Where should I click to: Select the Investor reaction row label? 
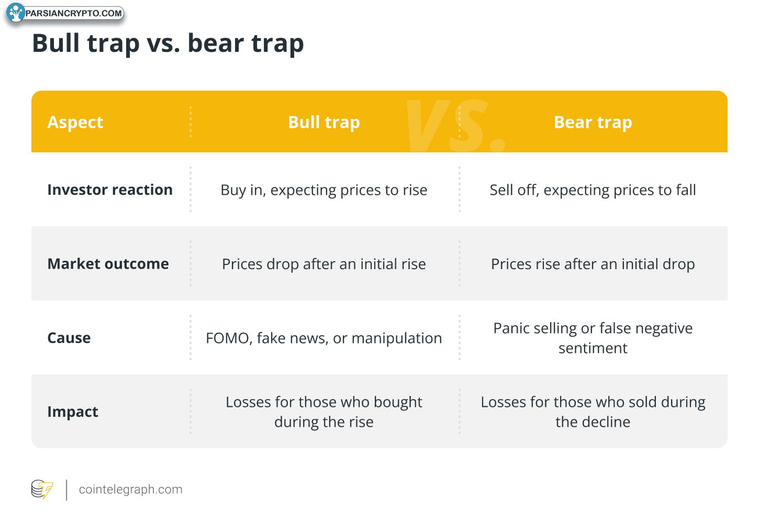(x=110, y=190)
